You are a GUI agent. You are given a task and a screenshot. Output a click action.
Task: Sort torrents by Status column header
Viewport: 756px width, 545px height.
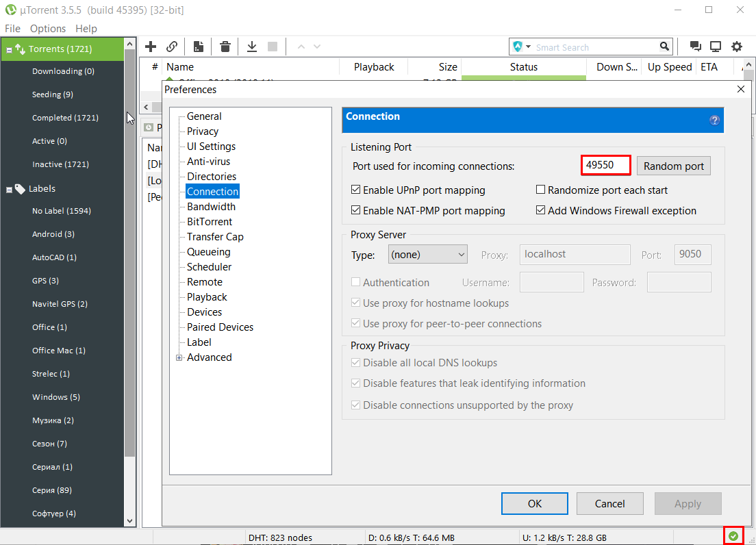pyautogui.click(x=524, y=67)
